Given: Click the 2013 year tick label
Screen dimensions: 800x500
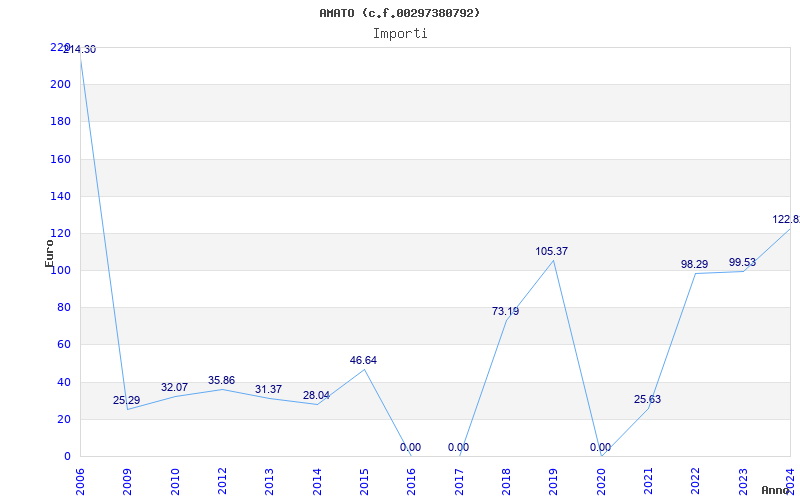Looking at the screenshot, I should 269,481.
